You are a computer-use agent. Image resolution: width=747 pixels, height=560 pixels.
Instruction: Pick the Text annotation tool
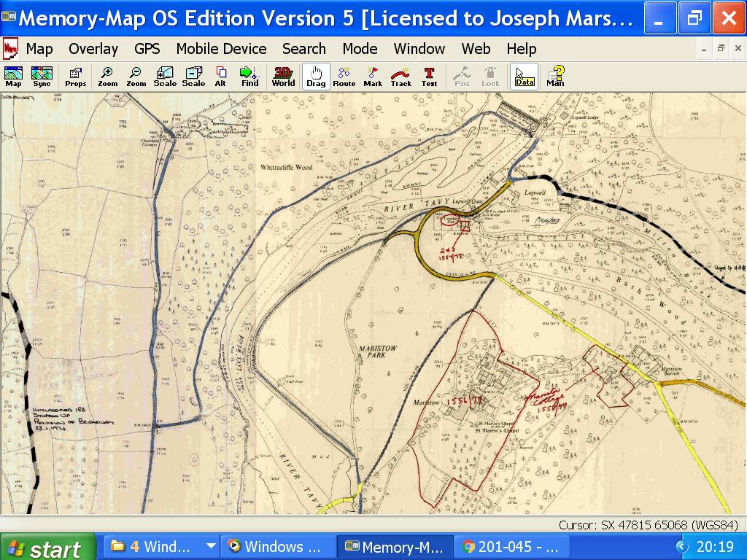(x=429, y=77)
